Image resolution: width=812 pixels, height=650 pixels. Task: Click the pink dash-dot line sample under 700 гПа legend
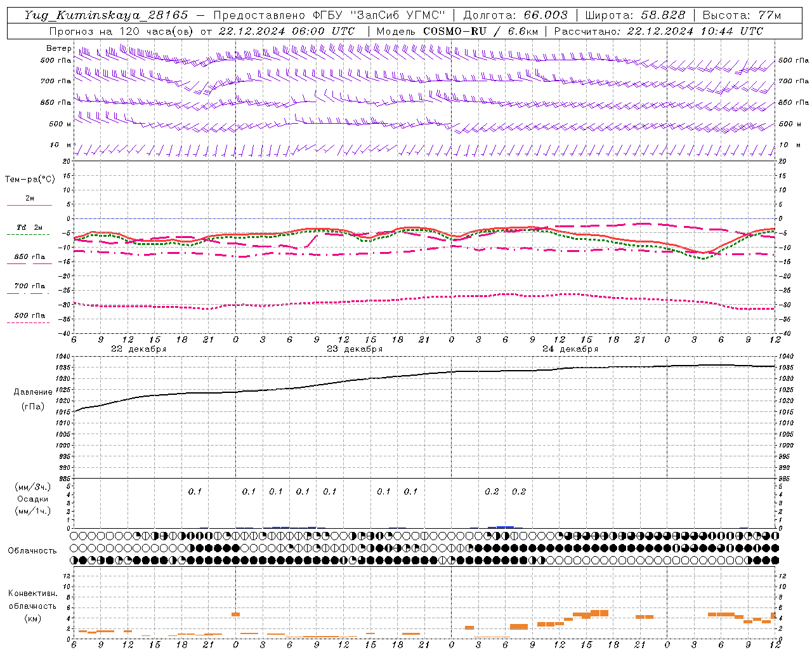click(29, 293)
